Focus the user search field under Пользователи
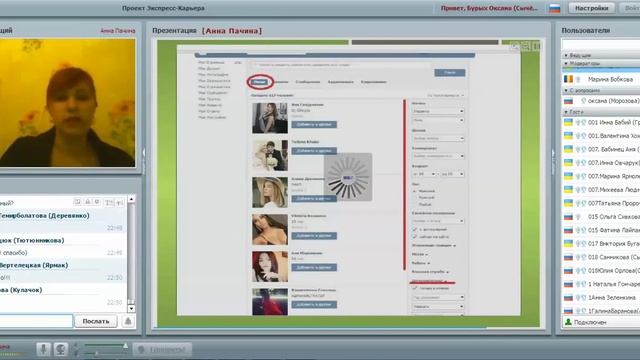Screen dimensions: 640x360 pos(600,44)
